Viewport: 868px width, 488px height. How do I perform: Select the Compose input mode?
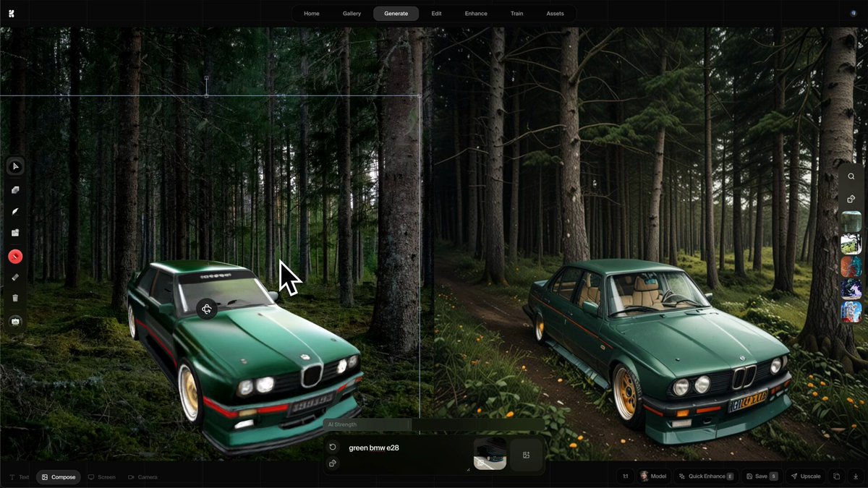pos(59,477)
